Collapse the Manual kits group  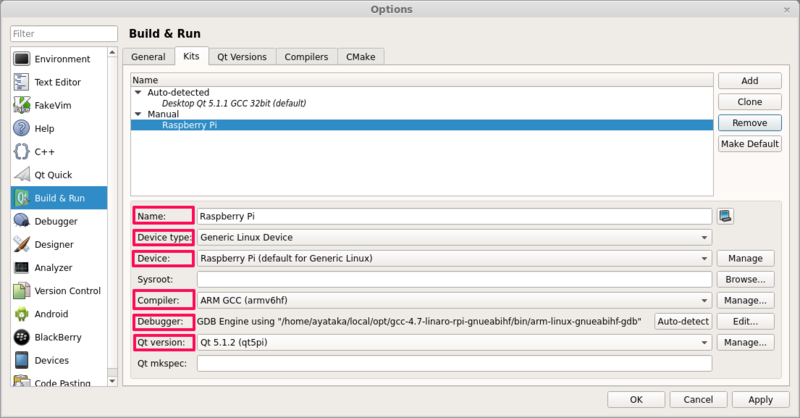click(138, 114)
